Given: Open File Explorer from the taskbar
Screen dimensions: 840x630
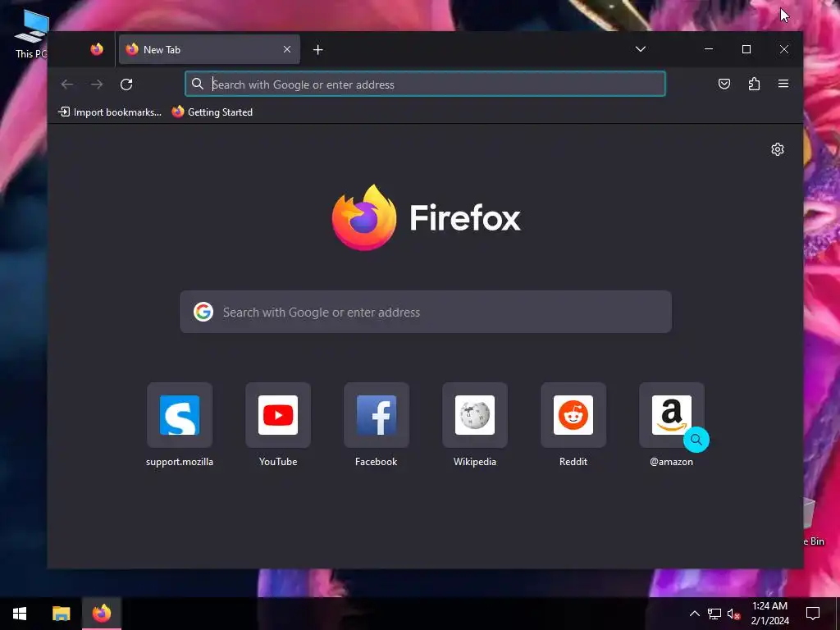Looking at the screenshot, I should tap(61, 614).
